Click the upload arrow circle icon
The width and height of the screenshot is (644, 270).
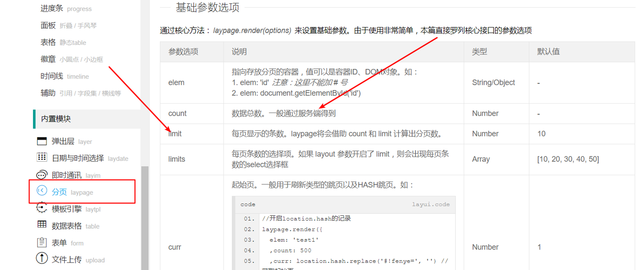click(x=42, y=258)
